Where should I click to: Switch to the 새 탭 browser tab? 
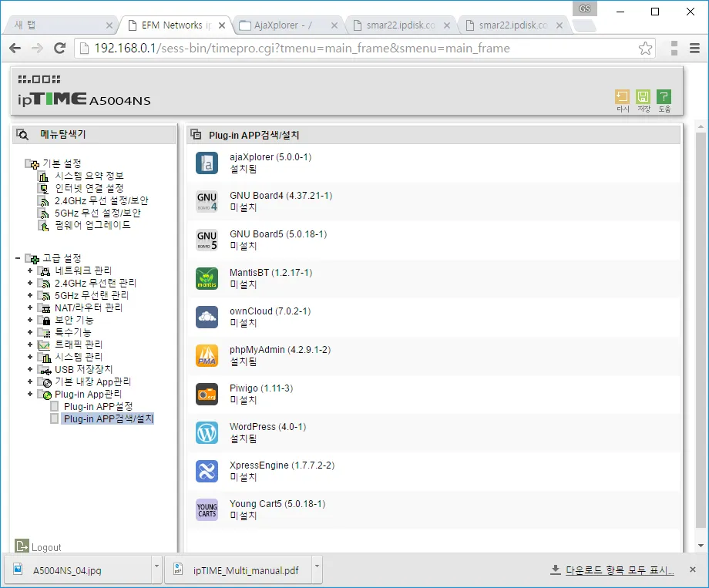[x=61, y=25]
